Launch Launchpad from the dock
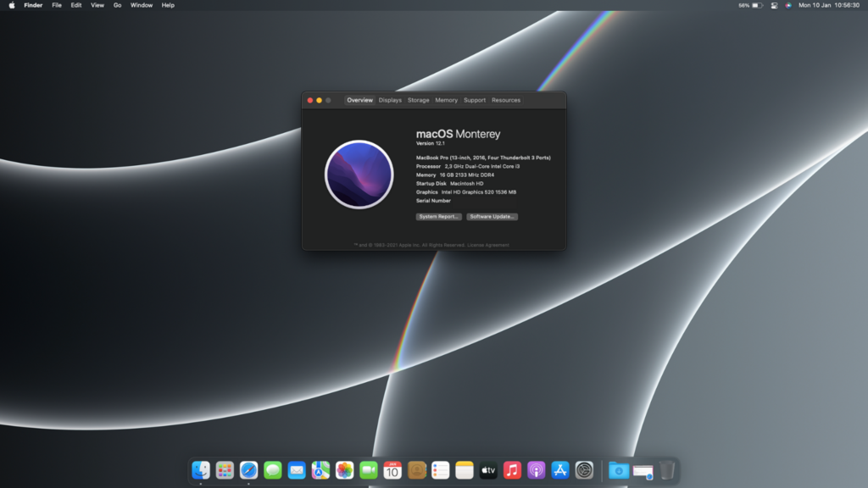Viewport: 868px width, 488px height. pos(225,470)
